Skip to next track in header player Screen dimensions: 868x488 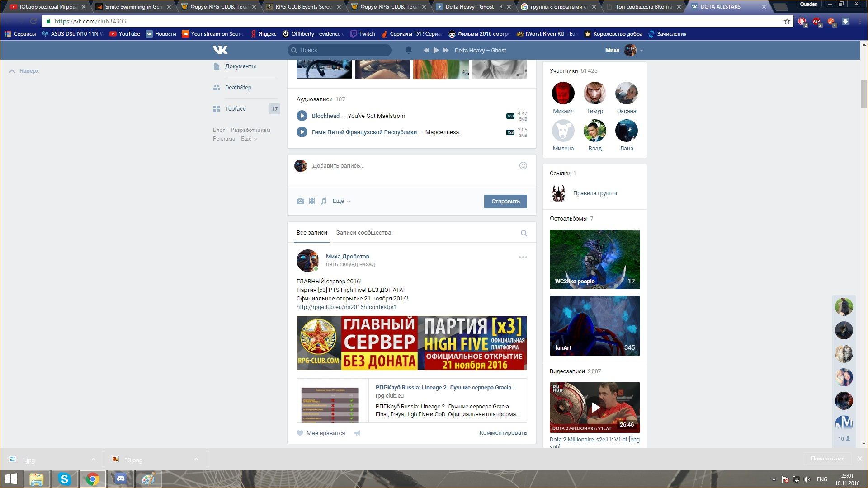pos(446,50)
